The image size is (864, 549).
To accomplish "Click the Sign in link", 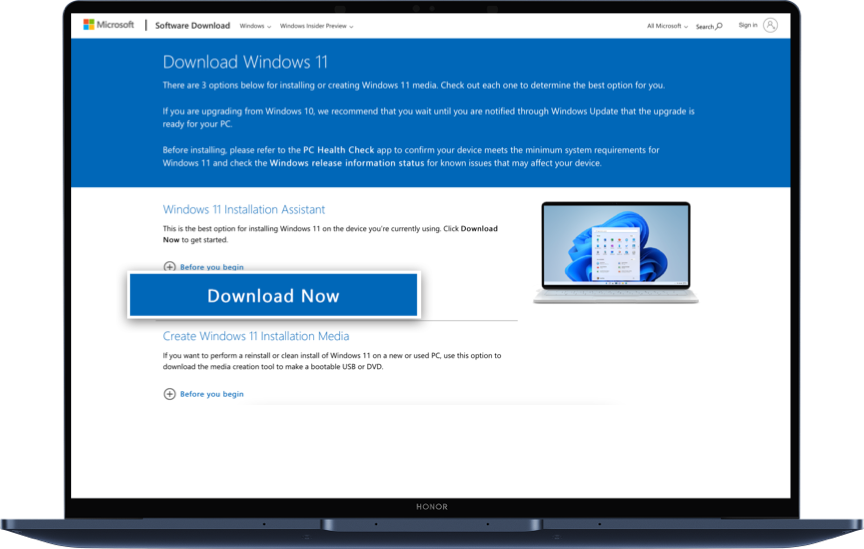I will click(748, 25).
